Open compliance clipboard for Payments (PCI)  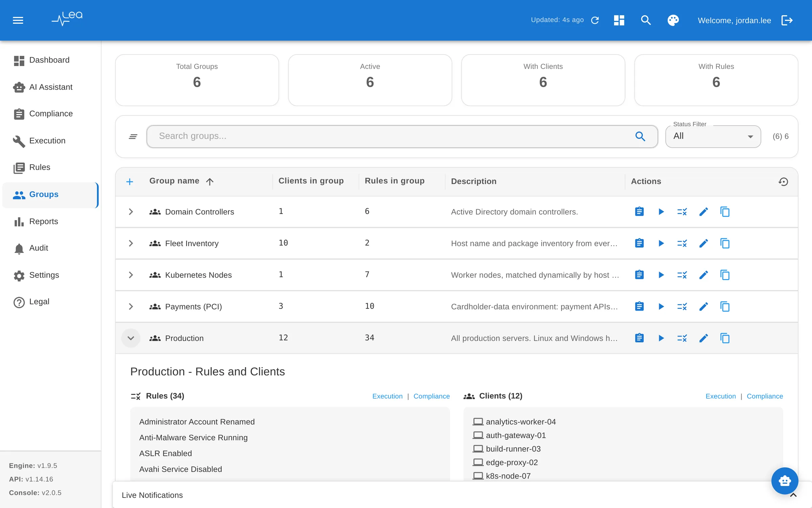coord(639,306)
